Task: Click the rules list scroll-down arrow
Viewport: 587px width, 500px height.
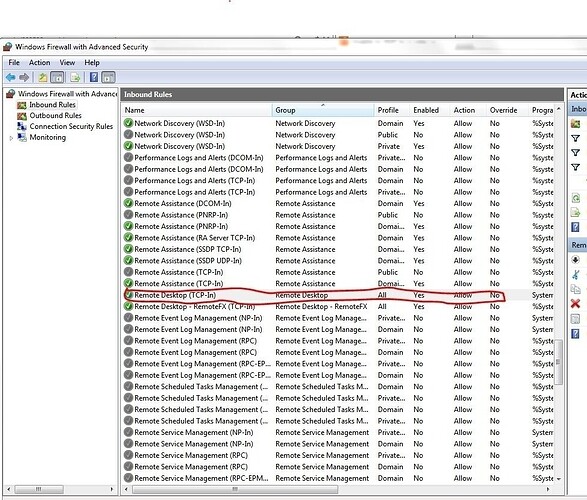Action: coord(559,479)
